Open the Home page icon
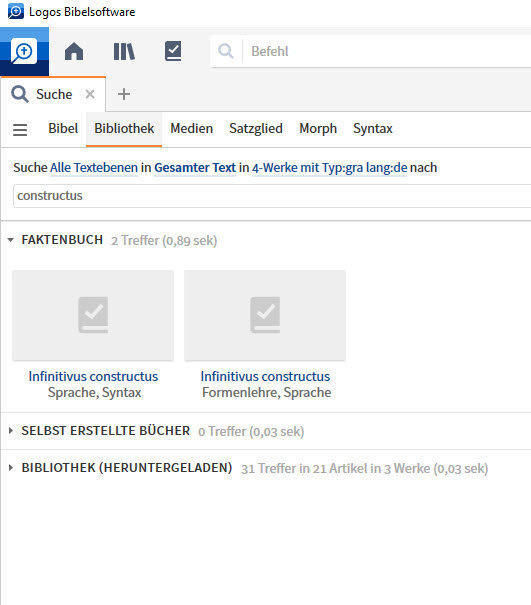The image size is (531, 605). click(x=74, y=51)
